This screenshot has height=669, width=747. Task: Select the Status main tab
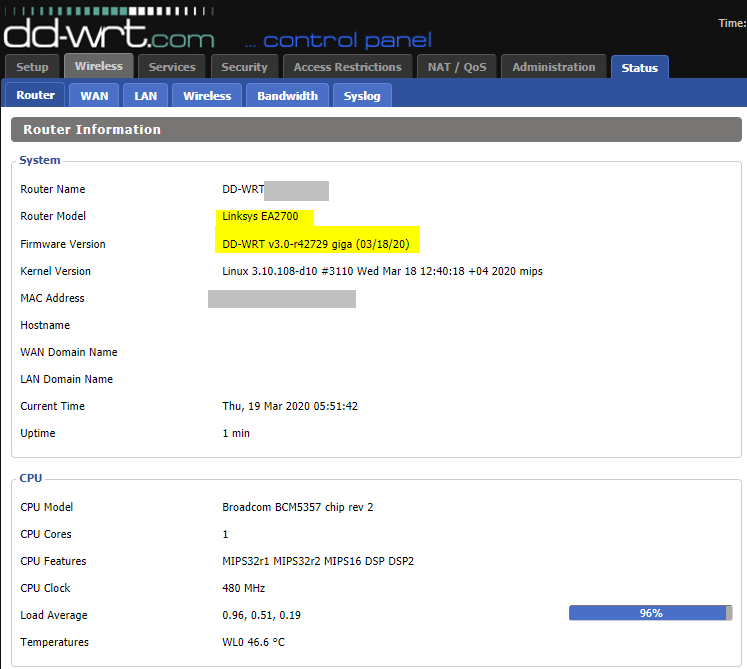point(639,68)
